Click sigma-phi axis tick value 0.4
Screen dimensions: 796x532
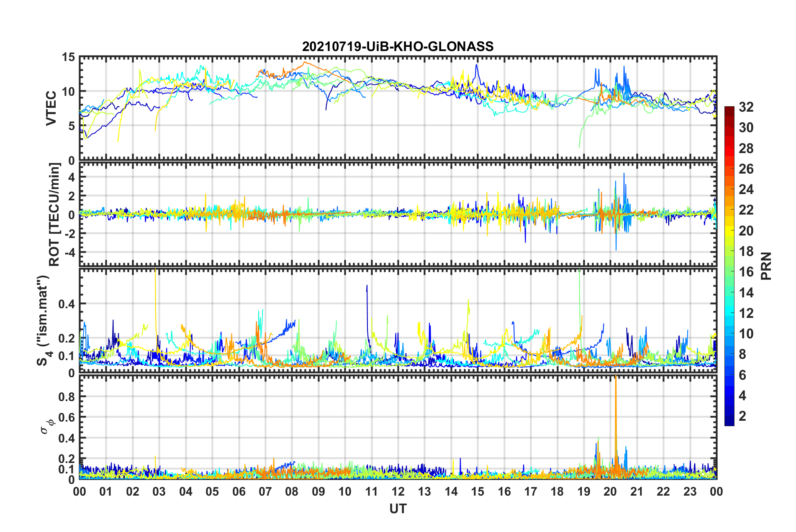67,438
